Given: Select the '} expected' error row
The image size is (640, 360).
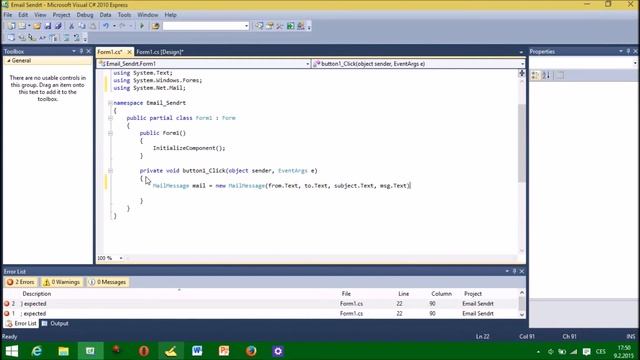Looking at the screenshot, I should (x=261, y=304).
